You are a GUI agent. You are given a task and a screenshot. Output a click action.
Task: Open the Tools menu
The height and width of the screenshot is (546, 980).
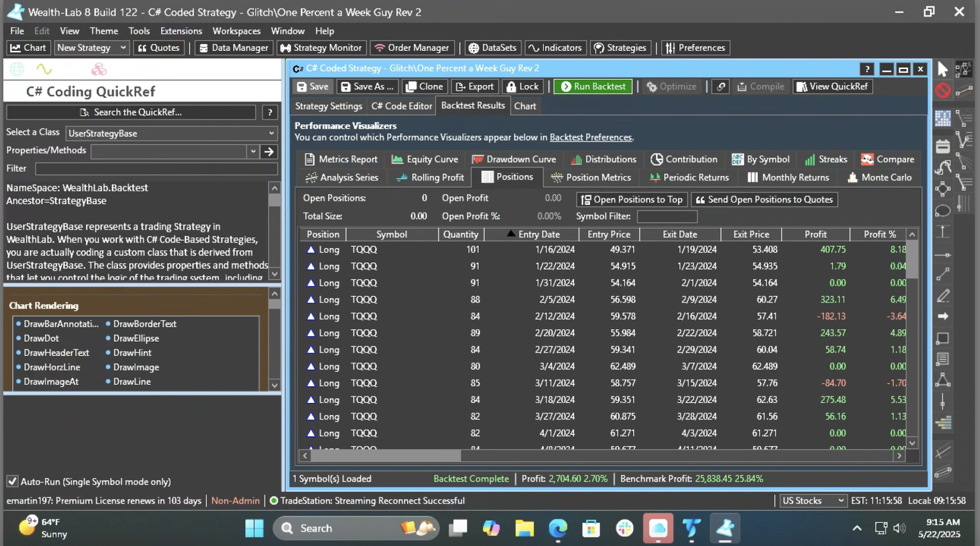(139, 31)
